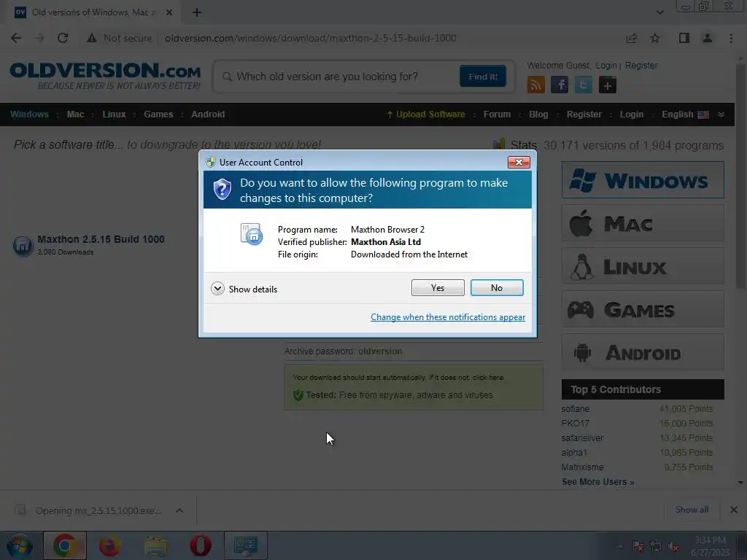Viewport: 747px width, 560px height.
Task: Click the OldVersion.com logo
Action: tap(105, 76)
